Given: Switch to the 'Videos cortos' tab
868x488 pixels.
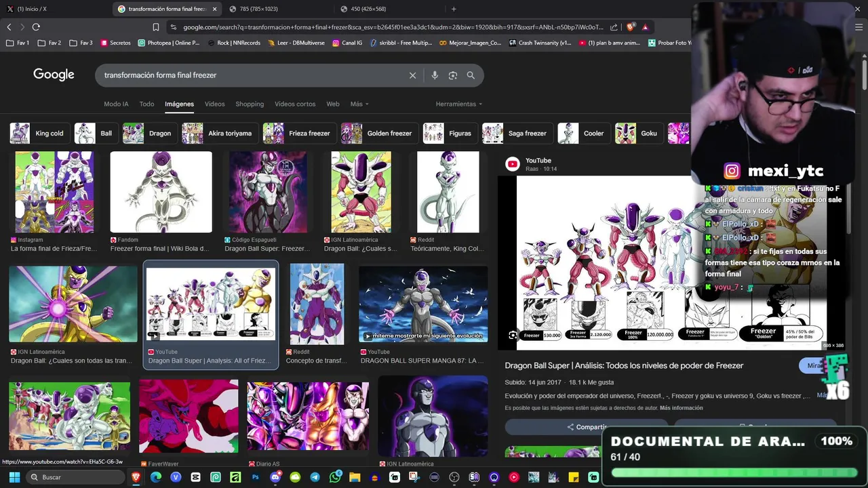Looking at the screenshot, I should click(295, 104).
